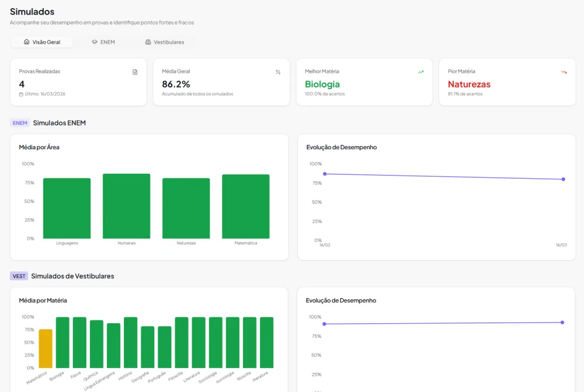Click the 16/03 data point on ENEM evolution line
584x392 pixels.
point(563,179)
